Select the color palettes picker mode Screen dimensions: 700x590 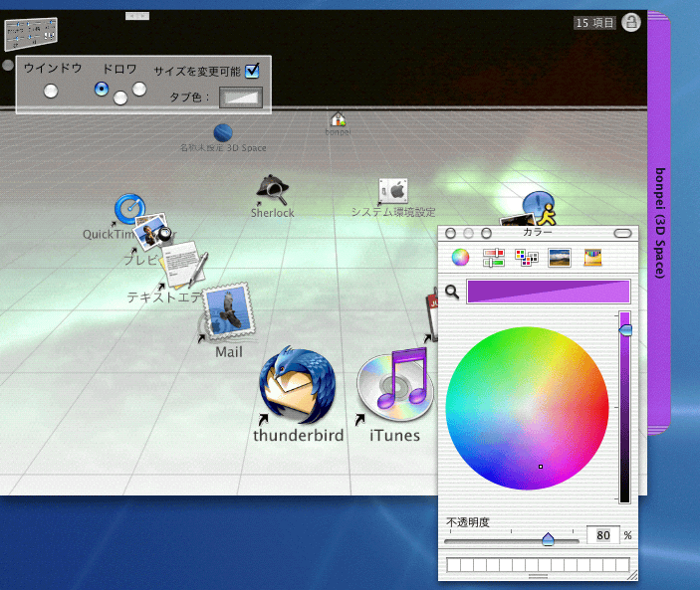[x=527, y=258]
